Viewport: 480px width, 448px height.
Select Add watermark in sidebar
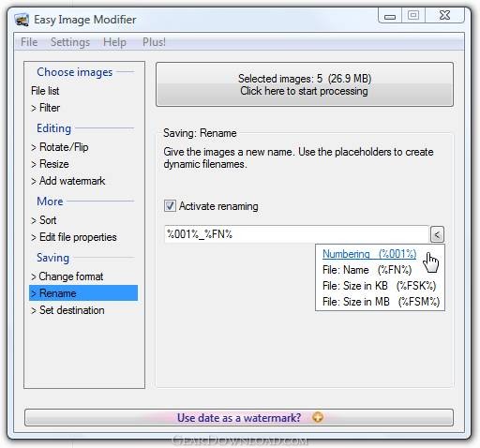pyautogui.click(x=67, y=181)
